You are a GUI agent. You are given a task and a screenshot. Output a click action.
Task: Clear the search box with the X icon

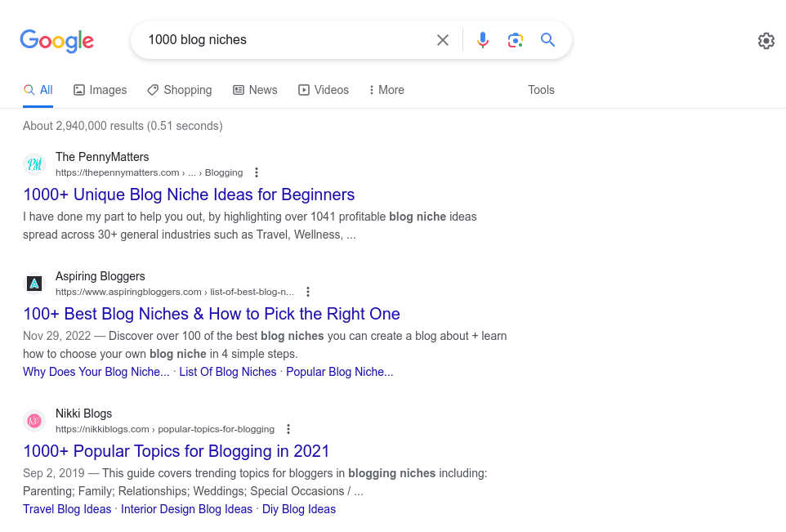pyautogui.click(x=443, y=40)
